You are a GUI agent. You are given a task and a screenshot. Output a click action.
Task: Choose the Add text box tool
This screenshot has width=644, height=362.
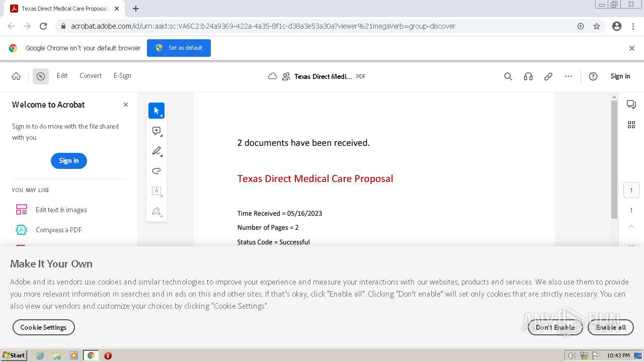(156, 191)
